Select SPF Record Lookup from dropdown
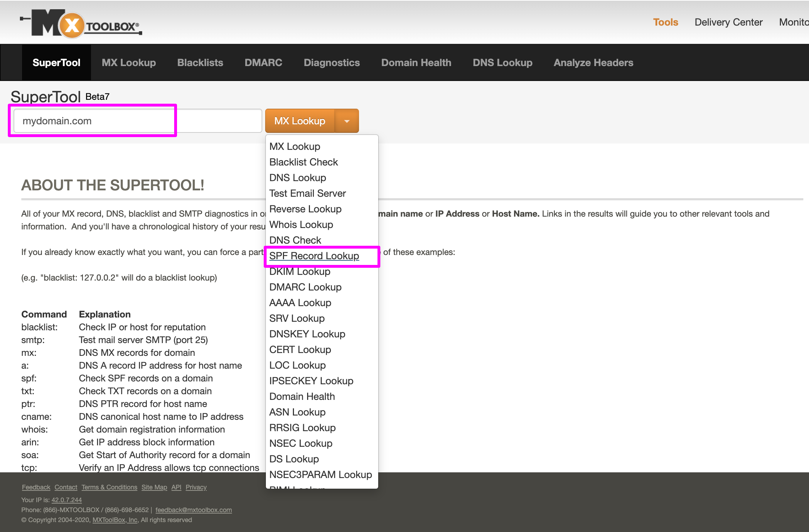Viewport: 809px width, 532px height. [315, 256]
